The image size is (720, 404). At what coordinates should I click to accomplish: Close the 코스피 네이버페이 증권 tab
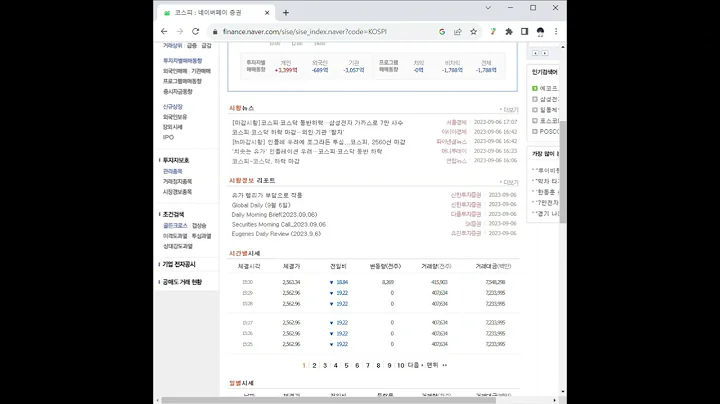point(267,13)
